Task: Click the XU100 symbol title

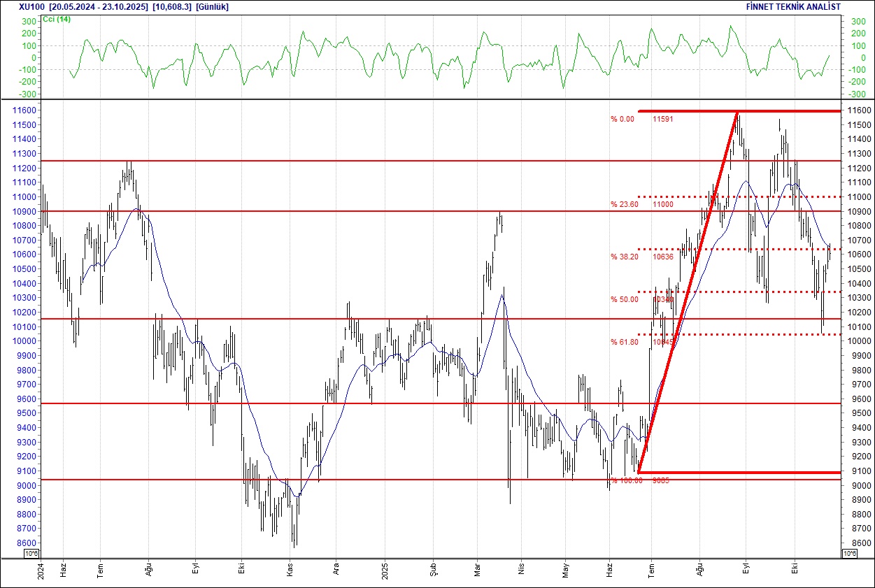Action: (31, 7)
